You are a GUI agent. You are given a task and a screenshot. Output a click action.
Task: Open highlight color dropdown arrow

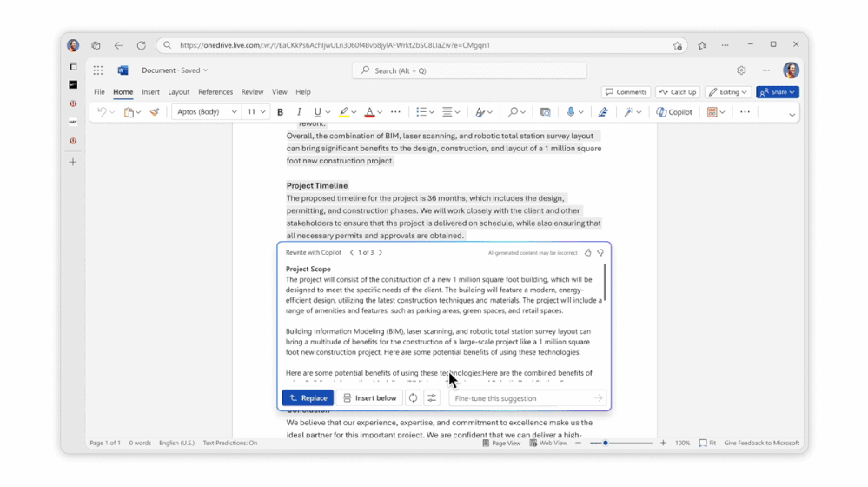click(x=354, y=112)
